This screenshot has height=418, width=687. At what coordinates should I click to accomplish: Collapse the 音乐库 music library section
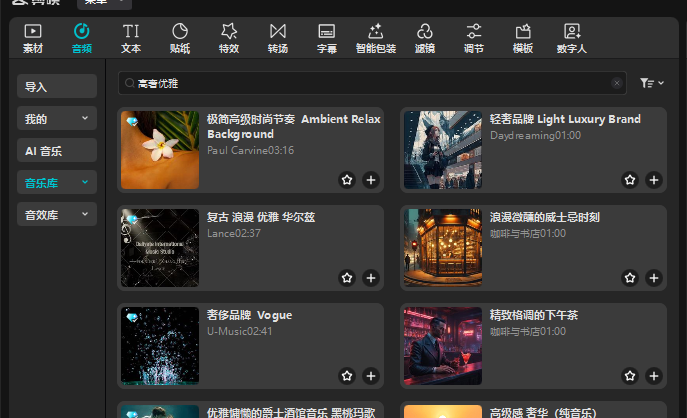coord(57,183)
